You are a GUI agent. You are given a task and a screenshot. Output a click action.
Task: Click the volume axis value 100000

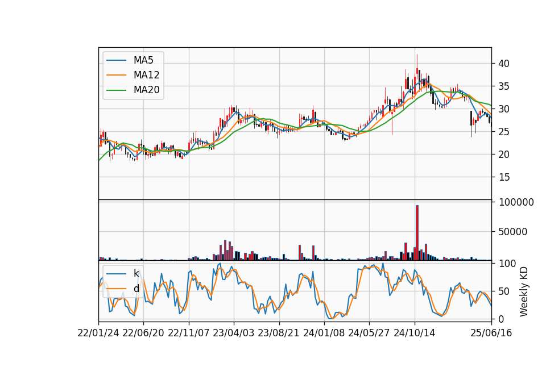click(516, 202)
